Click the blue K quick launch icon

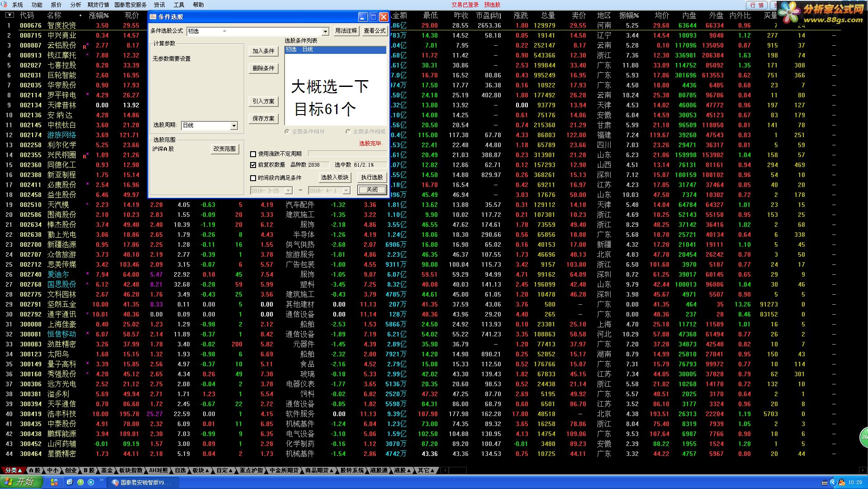click(91, 483)
